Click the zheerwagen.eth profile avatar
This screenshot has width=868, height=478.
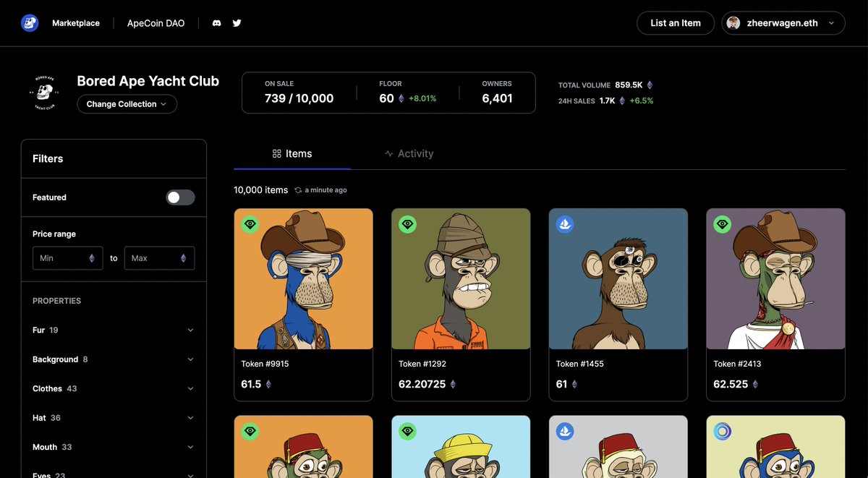click(733, 23)
